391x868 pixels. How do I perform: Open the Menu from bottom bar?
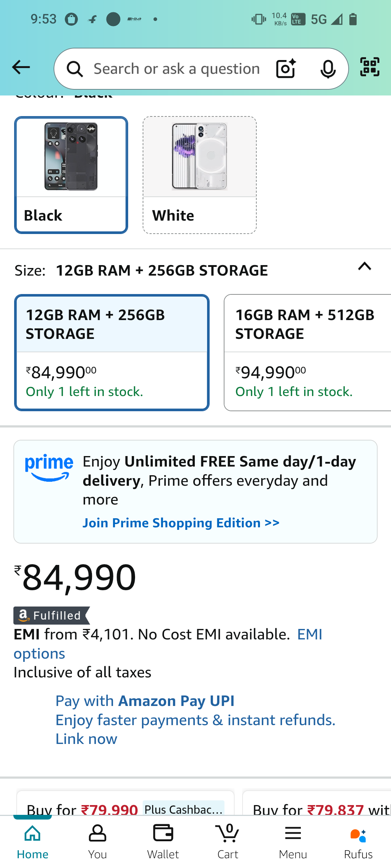tap(293, 839)
